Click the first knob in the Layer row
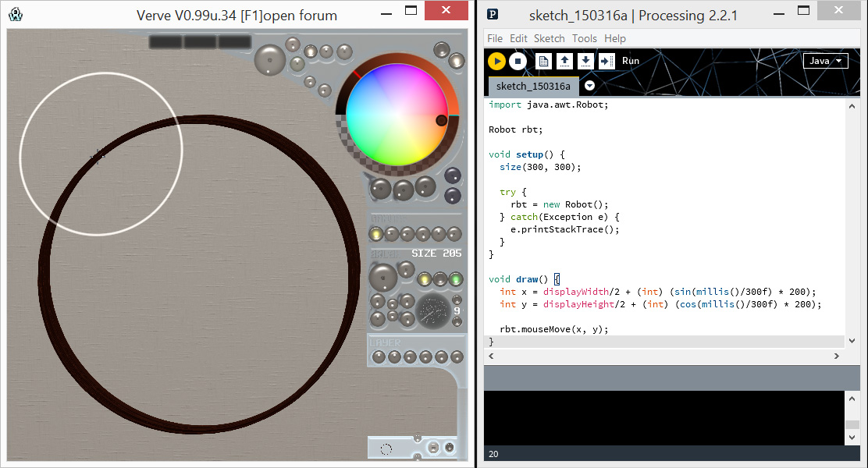This screenshot has width=868, height=468. [x=379, y=356]
